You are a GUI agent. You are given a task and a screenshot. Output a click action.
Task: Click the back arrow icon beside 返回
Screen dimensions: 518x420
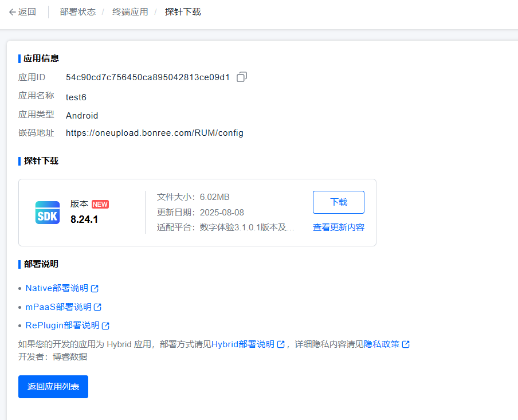pos(12,12)
